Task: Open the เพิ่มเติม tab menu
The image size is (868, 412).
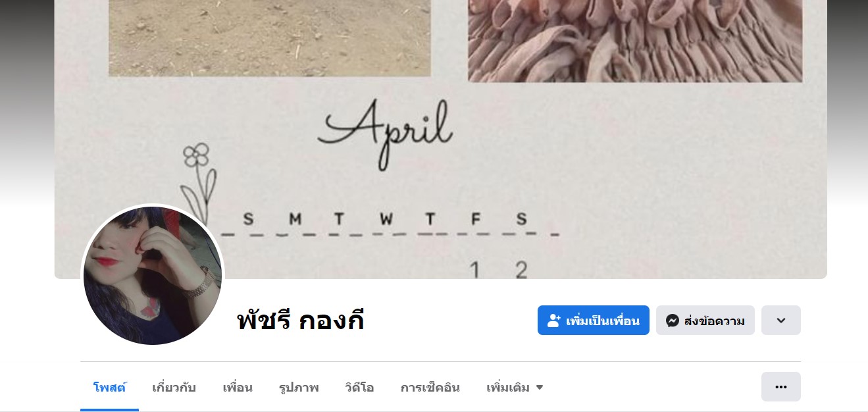Action: [515, 388]
